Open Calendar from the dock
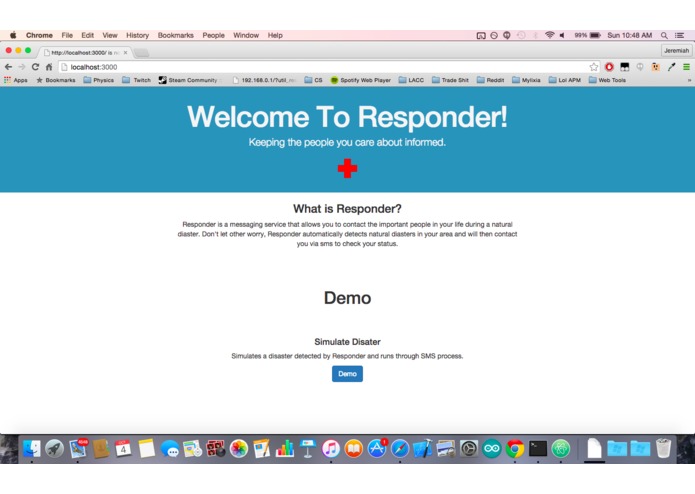Viewport: 695px width, 494px height. [123, 449]
